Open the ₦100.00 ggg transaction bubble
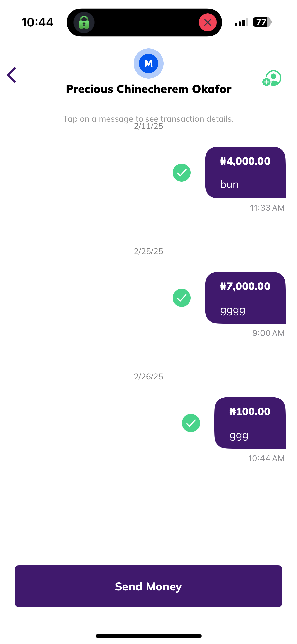The image size is (297, 644). (x=250, y=423)
